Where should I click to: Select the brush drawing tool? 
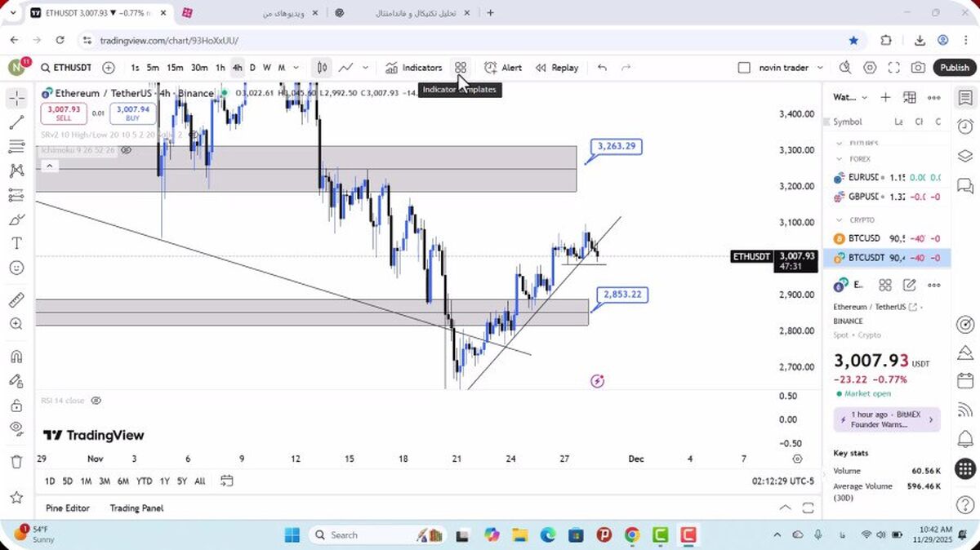coord(16,220)
